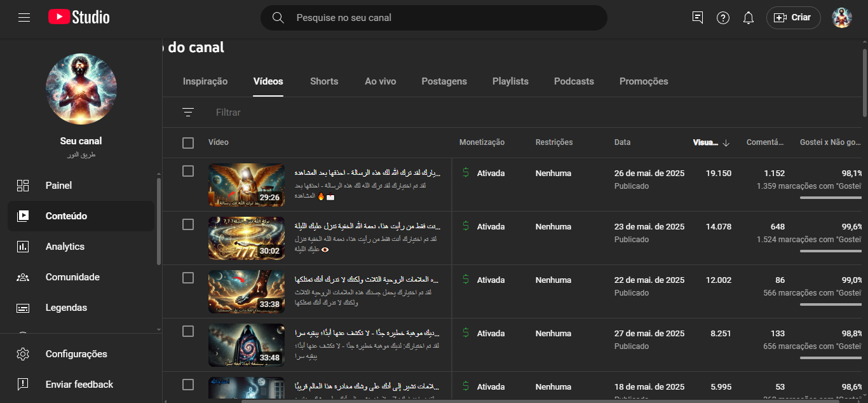Screen dimensions: 868x403
Task: Select the Vídeos tab
Action: click(x=268, y=81)
